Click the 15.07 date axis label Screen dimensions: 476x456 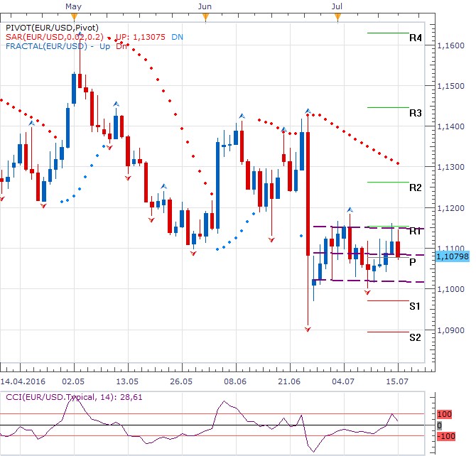pyautogui.click(x=397, y=381)
